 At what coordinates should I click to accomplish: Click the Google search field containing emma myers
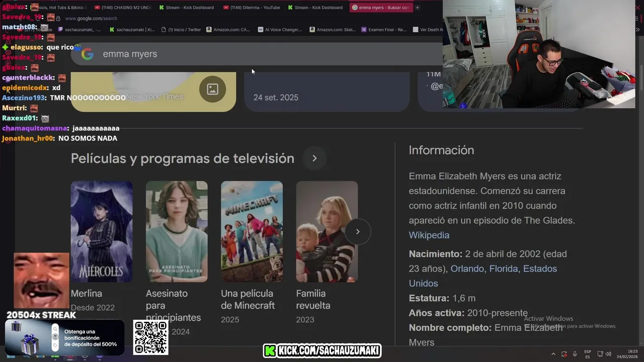click(257, 54)
